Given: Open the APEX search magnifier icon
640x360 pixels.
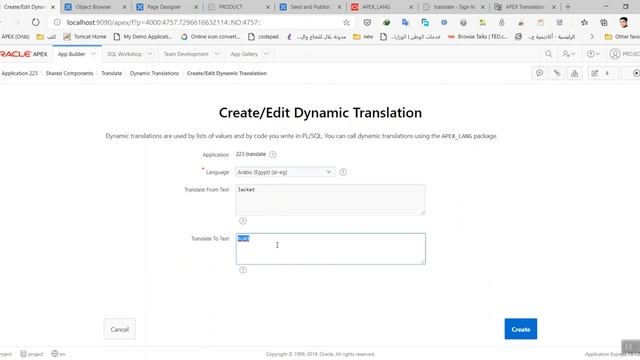Looking at the screenshot, I should [549, 54].
